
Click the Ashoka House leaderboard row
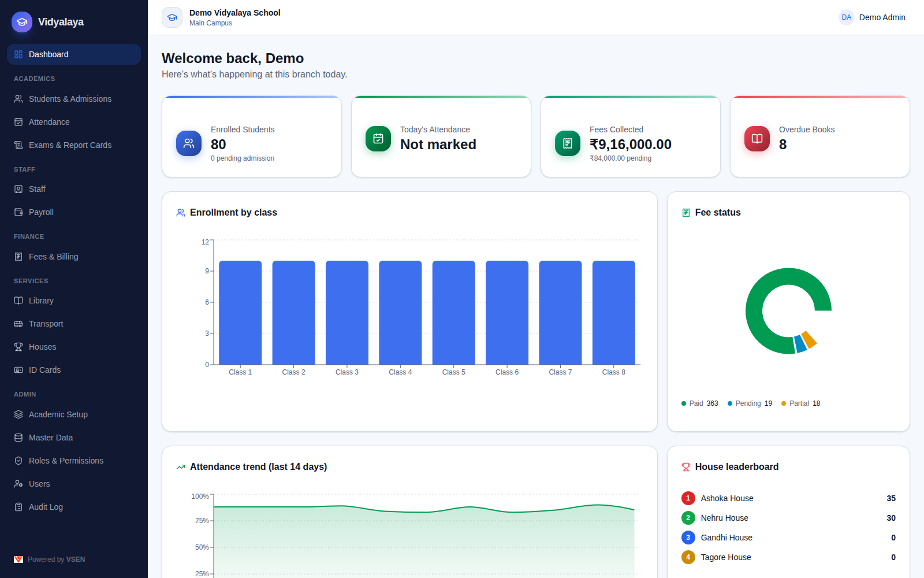tap(788, 498)
